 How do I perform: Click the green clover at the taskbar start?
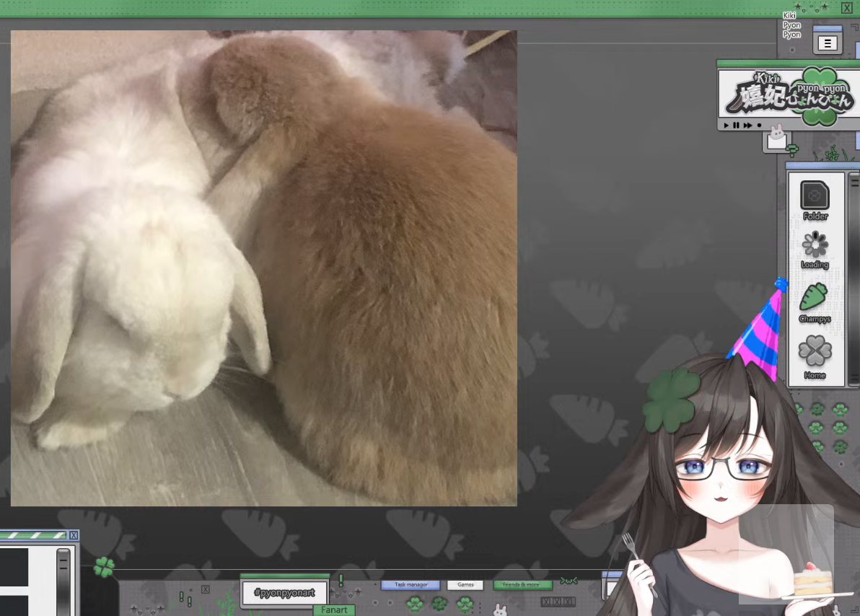(x=104, y=567)
